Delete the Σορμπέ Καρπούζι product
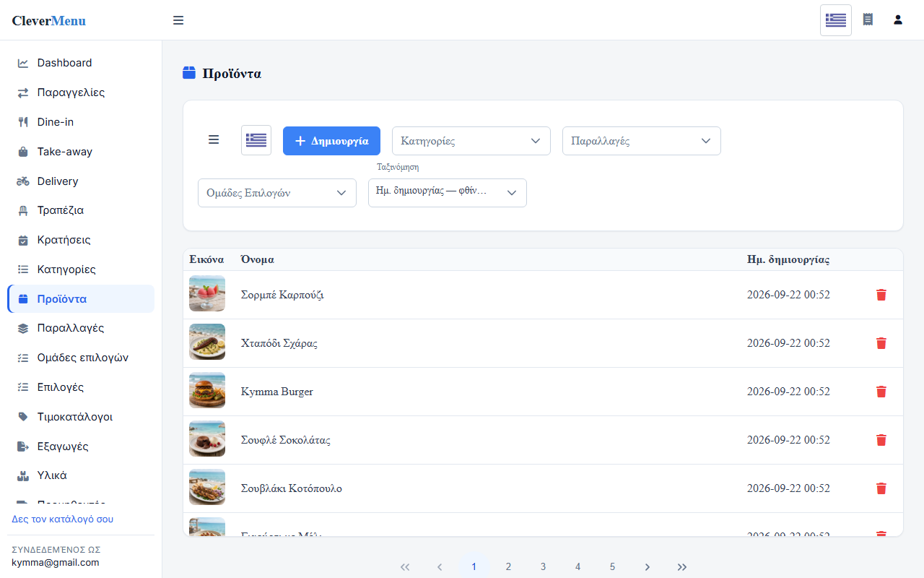924x578 pixels. (x=881, y=295)
